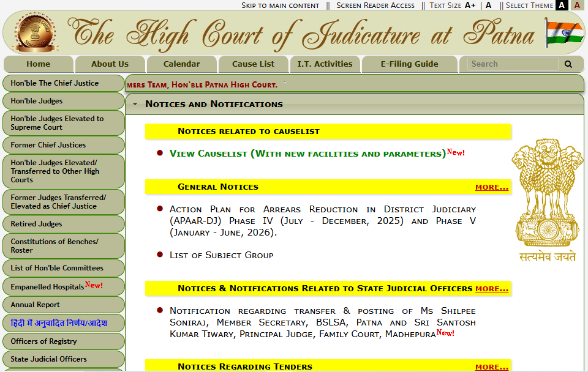Open the Cause List menu
This screenshot has width=588, height=372.
(253, 64)
